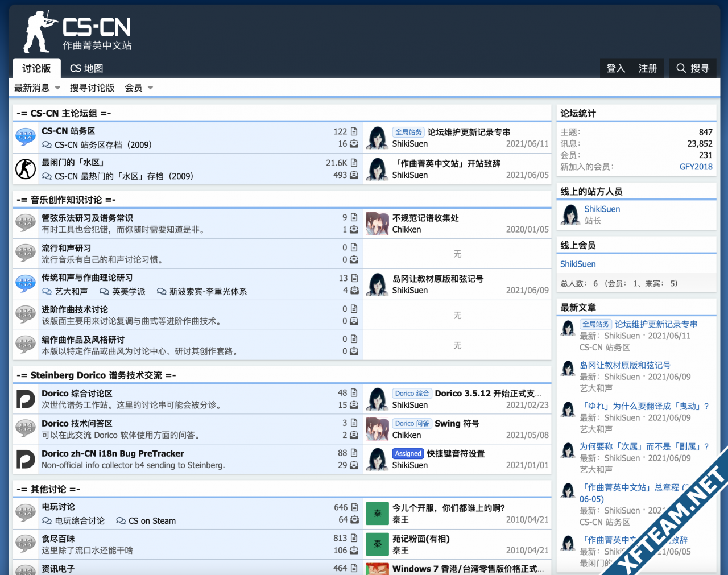
Task: Open 斯波索宾-李重光体系 sub-forum link
Action: pos(208,291)
